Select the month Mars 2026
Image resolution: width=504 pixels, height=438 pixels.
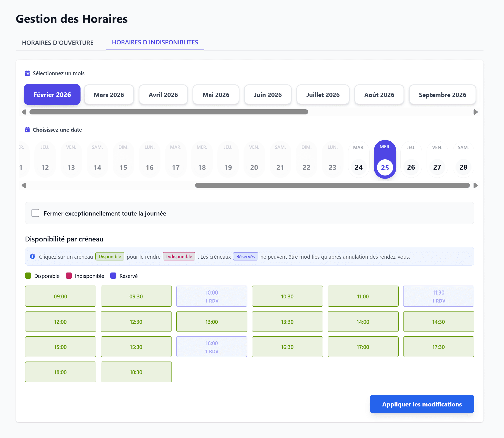(109, 94)
